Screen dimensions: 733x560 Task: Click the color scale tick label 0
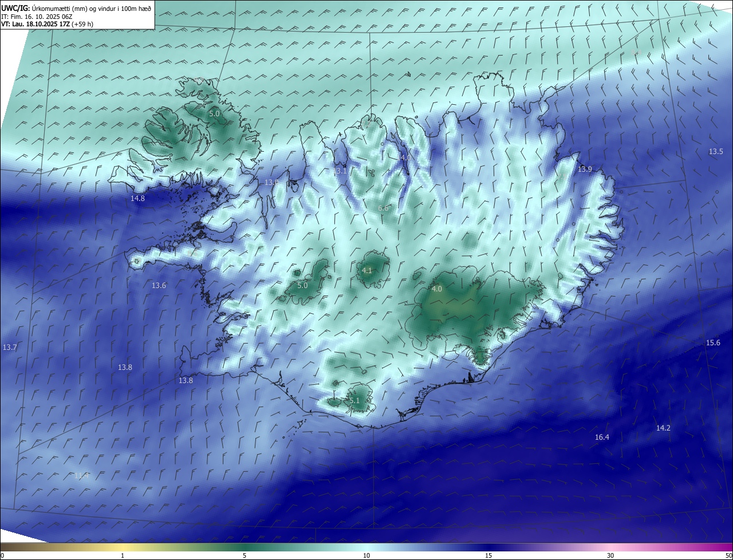(2, 555)
